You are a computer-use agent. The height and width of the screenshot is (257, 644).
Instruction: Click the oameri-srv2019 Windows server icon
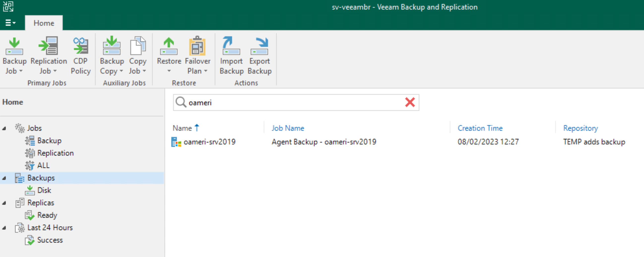coord(176,142)
